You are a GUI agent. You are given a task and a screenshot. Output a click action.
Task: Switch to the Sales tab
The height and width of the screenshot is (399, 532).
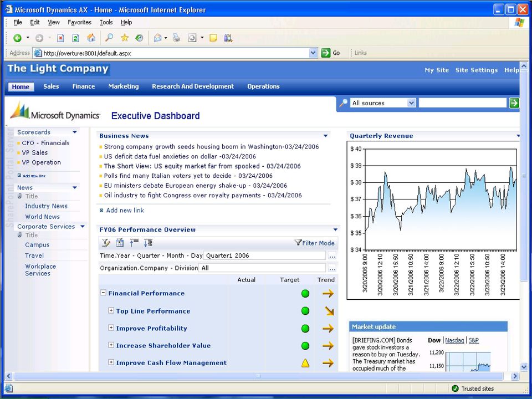[x=51, y=86]
